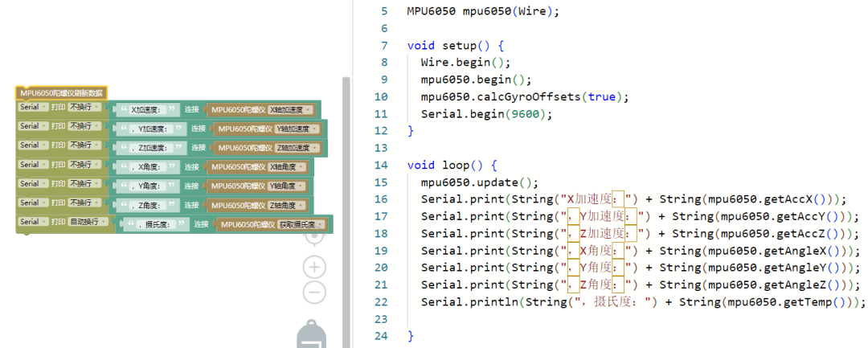
Task: Click line number 13 in gutter
Action: pyautogui.click(x=382, y=148)
